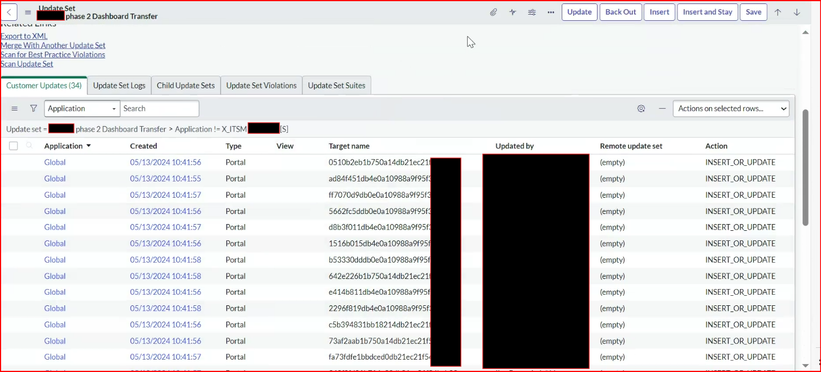
Task: Follow Merge With Another Update Set link
Action: pyautogui.click(x=53, y=46)
